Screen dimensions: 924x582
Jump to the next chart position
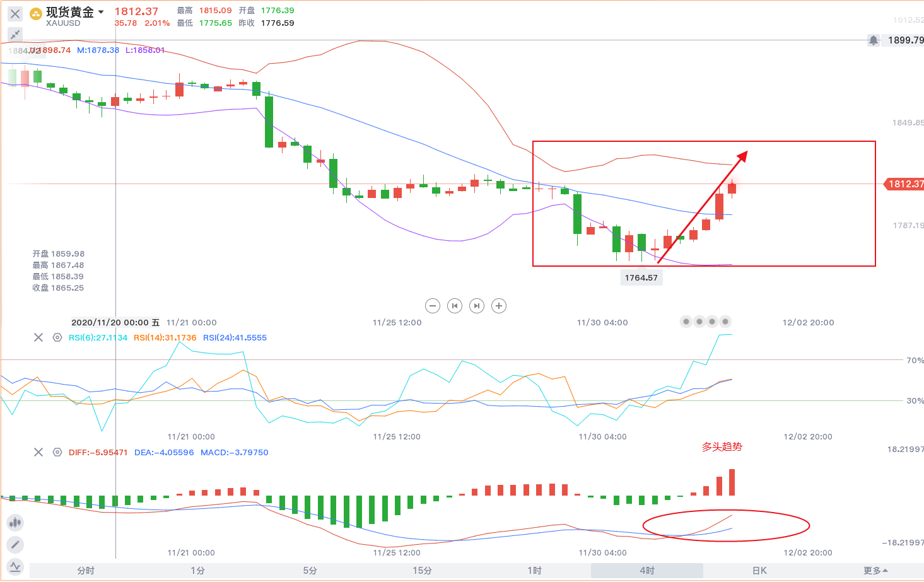477,306
